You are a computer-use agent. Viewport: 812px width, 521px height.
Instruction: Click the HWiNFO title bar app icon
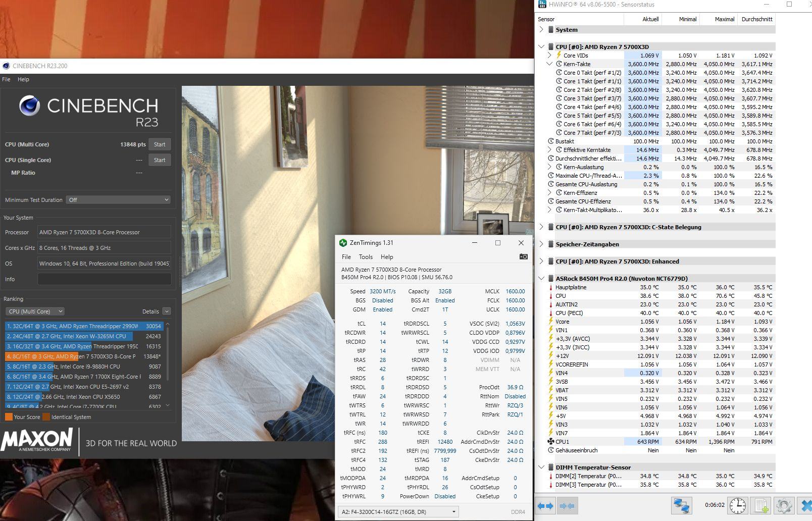(542, 5)
